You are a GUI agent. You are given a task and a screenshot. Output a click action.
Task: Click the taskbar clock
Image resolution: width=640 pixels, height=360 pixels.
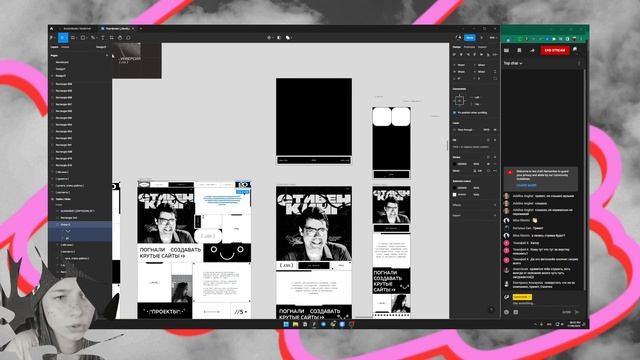click(574, 324)
